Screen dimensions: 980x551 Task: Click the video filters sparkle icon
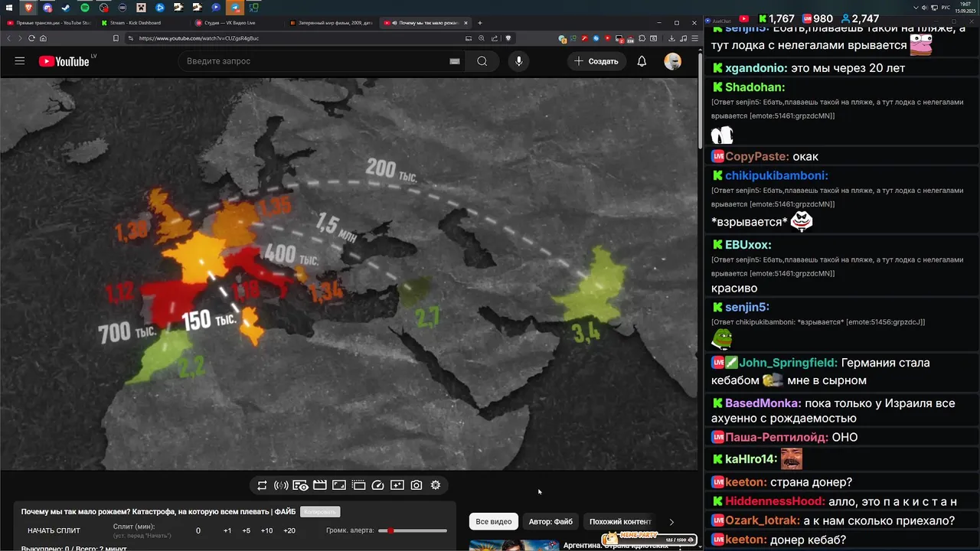pos(397,485)
